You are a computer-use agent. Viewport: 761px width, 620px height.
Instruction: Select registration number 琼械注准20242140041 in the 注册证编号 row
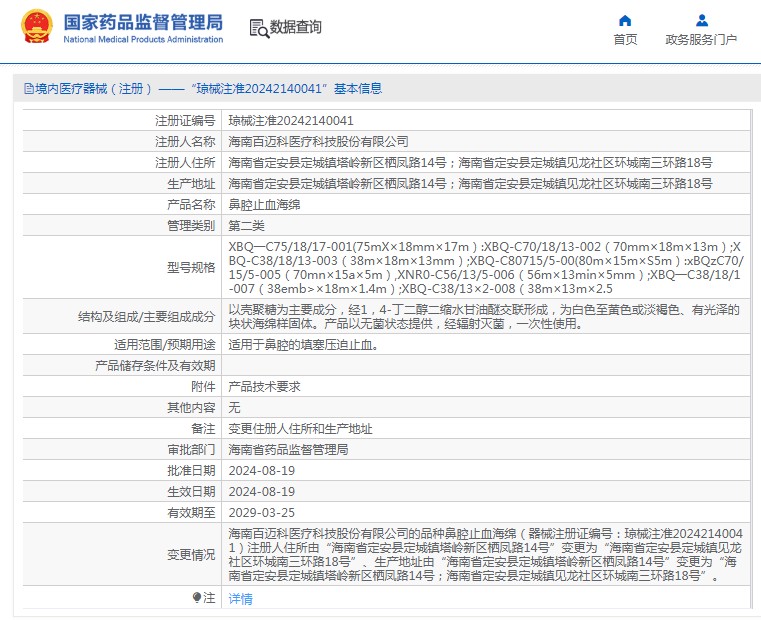click(291, 120)
